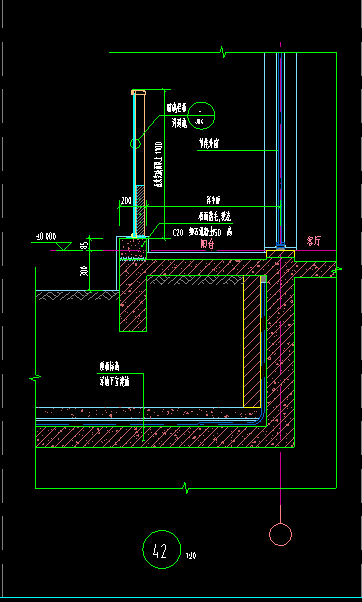This screenshot has height=602, width=362.
Task: Click the detail number 42 bubble
Action: tap(161, 549)
